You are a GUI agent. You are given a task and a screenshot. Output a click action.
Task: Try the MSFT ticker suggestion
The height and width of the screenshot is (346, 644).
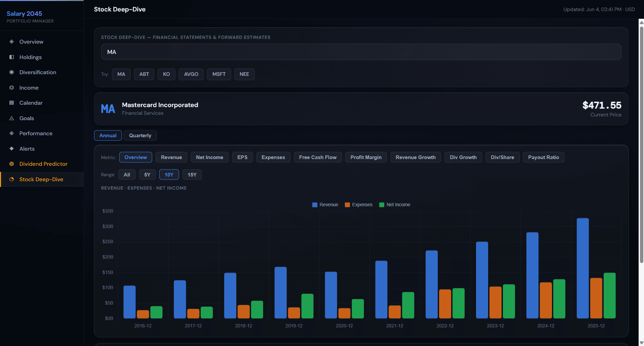coord(219,74)
